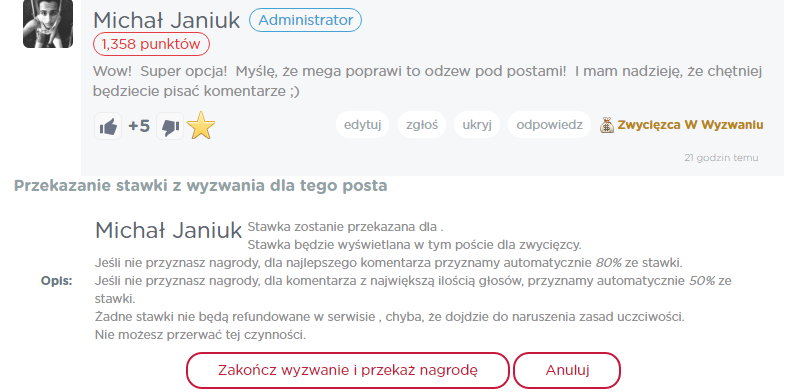The width and height of the screenshot is (788, 392).
Task: Click the money bag winner icon
Action: click(607, 125)
